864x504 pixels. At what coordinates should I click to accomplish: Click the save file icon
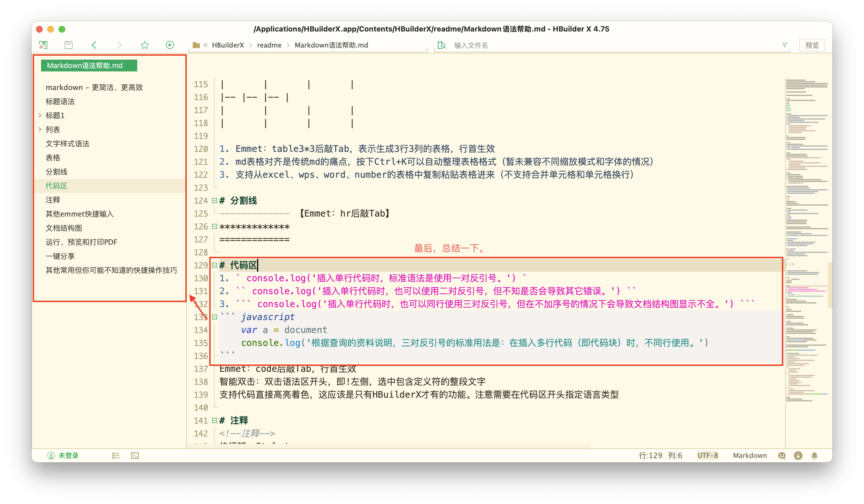coord(69,45)
